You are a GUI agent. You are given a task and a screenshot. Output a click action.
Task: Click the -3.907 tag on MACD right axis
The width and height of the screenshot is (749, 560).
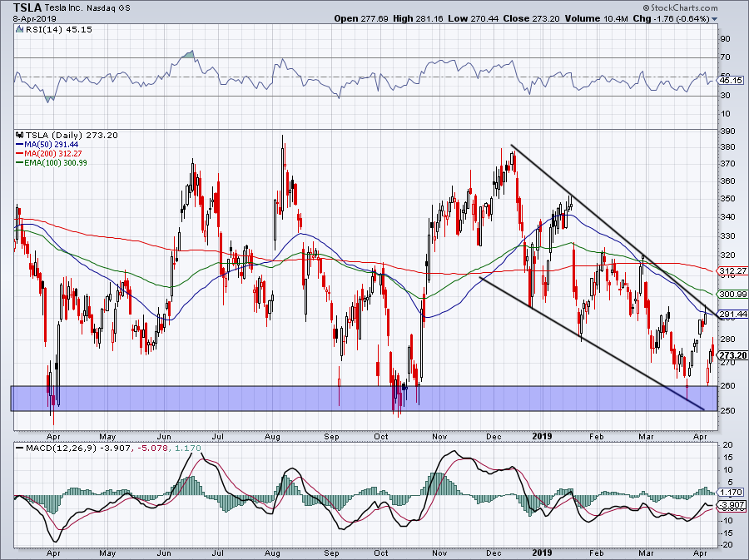[732, 504]
